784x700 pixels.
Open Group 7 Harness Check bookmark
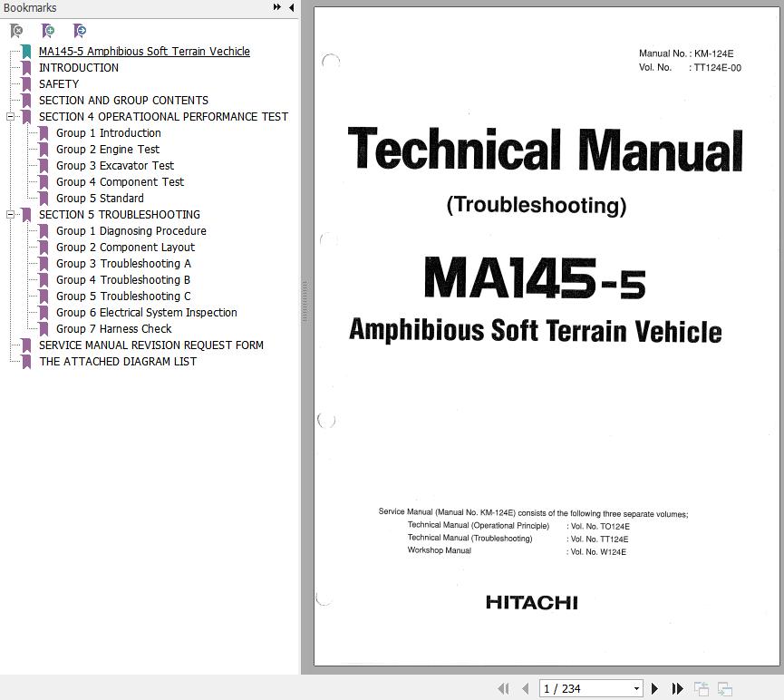point(113,329)
